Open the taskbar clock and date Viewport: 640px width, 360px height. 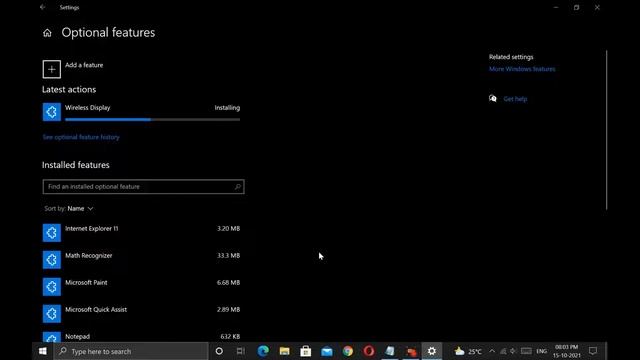(567, 351)
